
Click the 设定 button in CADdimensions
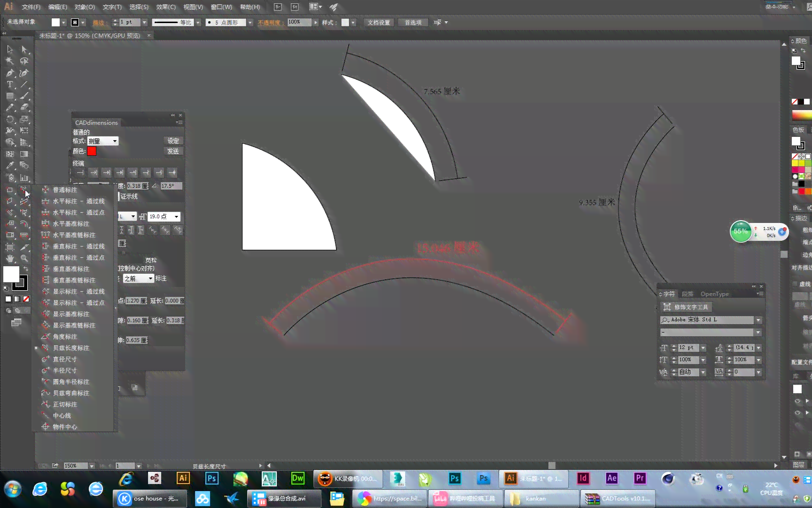[x=173, y=141]
